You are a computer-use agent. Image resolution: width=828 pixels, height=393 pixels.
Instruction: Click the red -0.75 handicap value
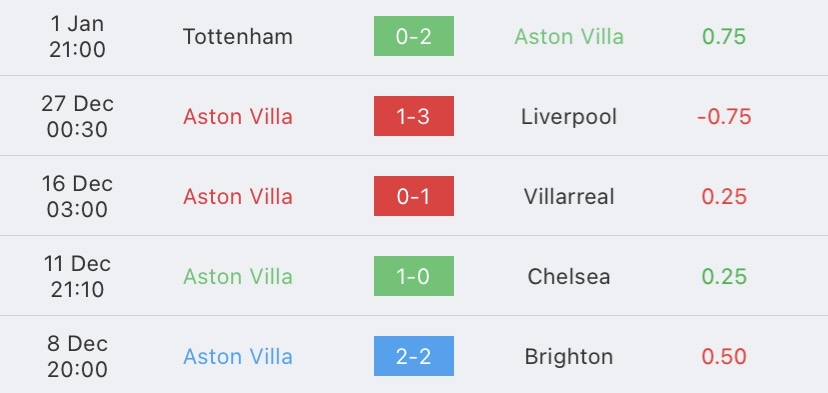point(723,117)
